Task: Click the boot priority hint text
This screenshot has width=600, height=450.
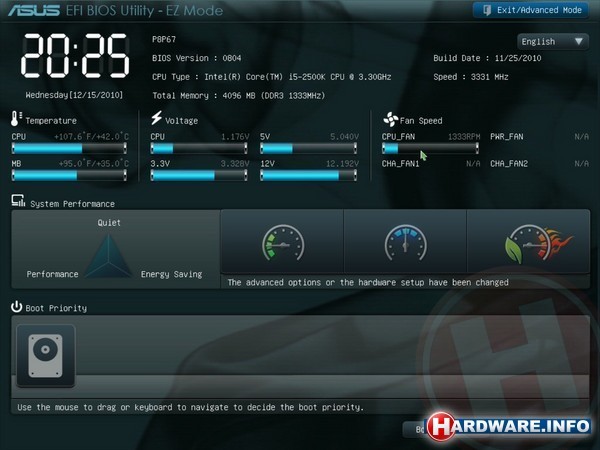Action: tap(190, 407)
